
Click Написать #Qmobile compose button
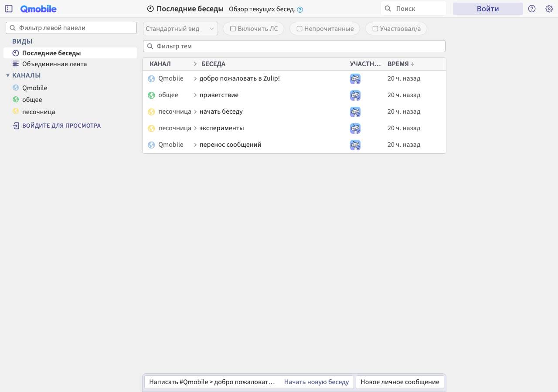(212, 382)
